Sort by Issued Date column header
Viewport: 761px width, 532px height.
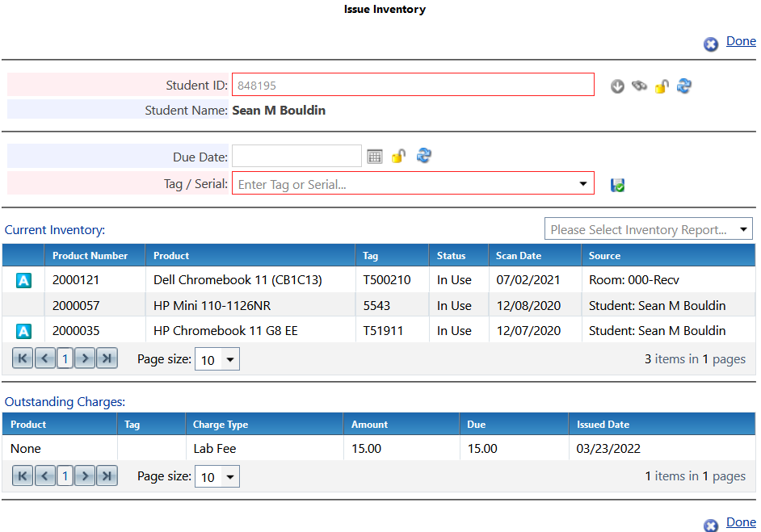pyautogui.click(x=603, y=425)
